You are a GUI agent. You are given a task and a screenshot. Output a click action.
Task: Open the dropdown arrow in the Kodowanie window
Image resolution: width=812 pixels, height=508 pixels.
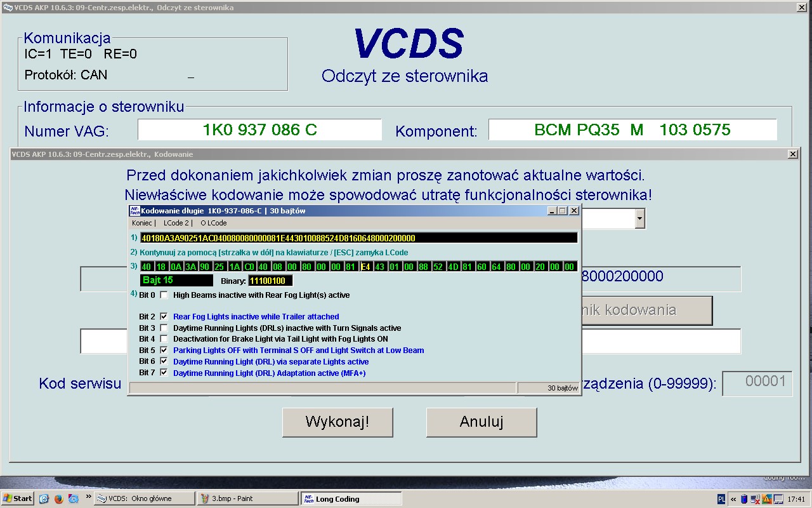click(x=639, y=218)
